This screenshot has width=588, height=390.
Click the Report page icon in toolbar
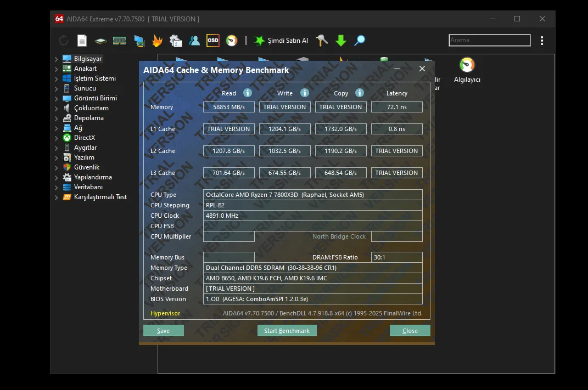point(82,41)
